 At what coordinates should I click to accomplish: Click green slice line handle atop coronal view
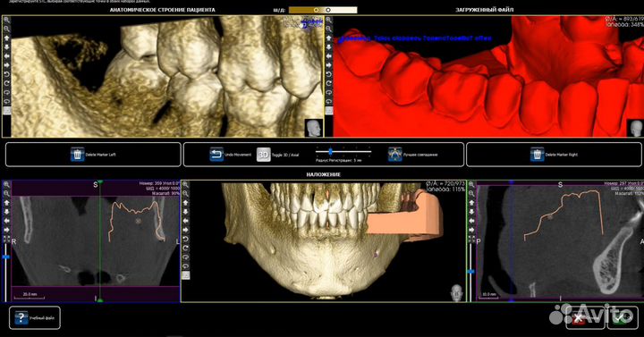(x=100, y=181)
